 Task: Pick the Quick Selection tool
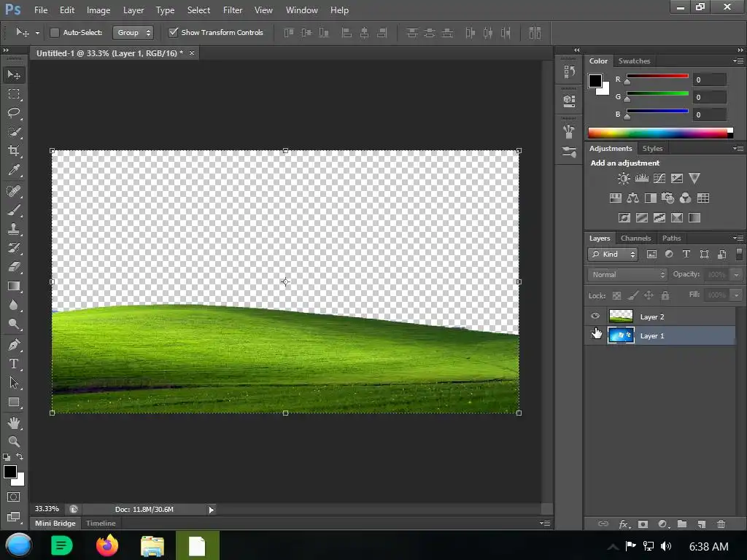coord(14,132)
